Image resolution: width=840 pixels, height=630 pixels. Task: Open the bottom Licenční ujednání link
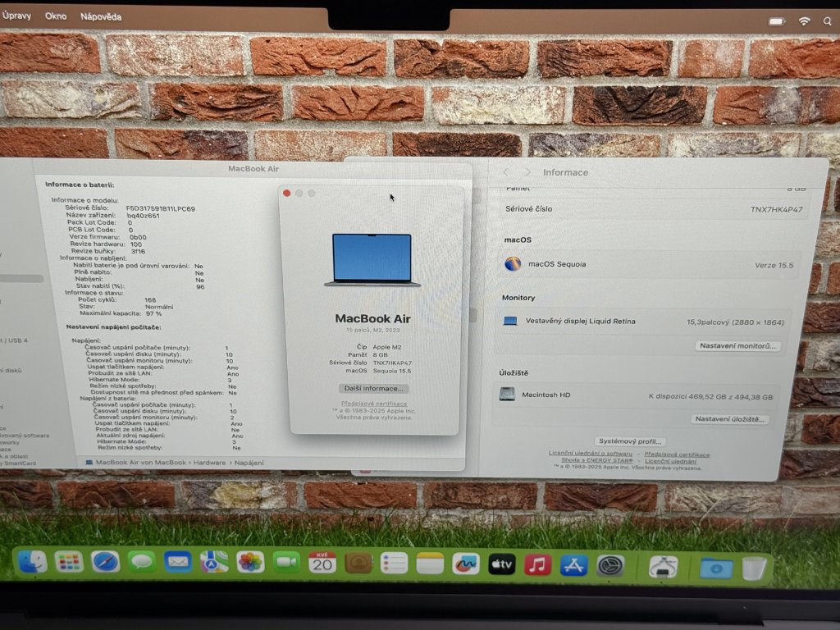[x=670, y=461]
